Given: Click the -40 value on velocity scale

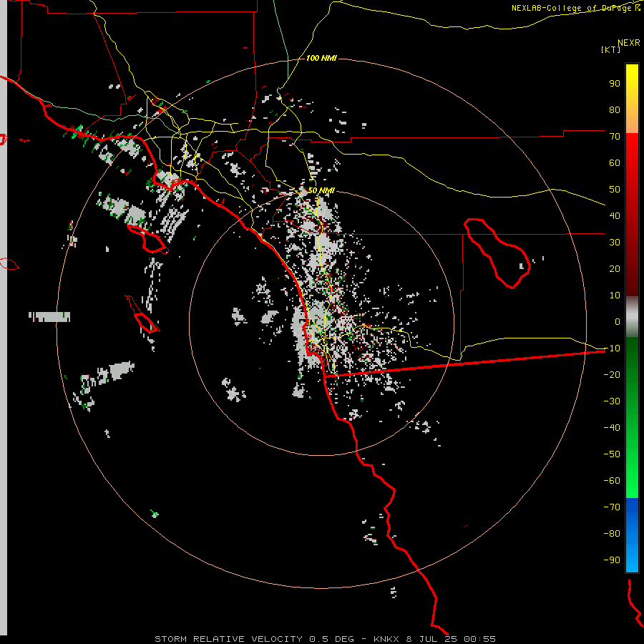Looking at the screenshot, I should click(612, 428).
